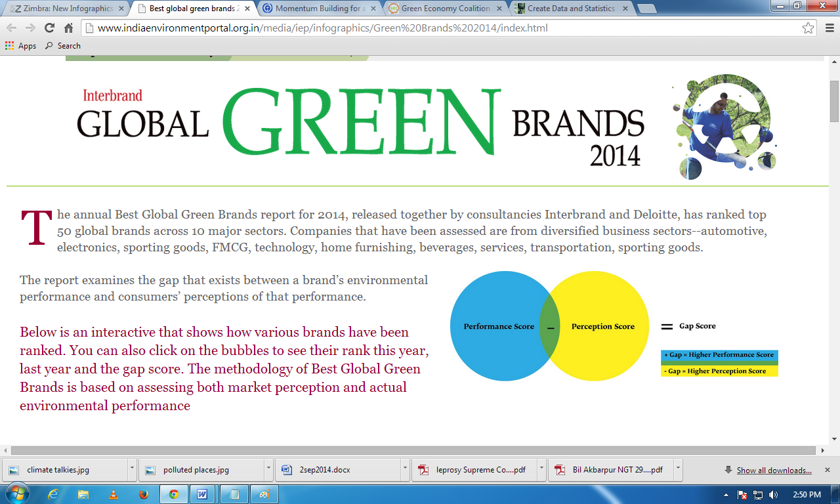Click the large GREEN heading

click(361, 121)
